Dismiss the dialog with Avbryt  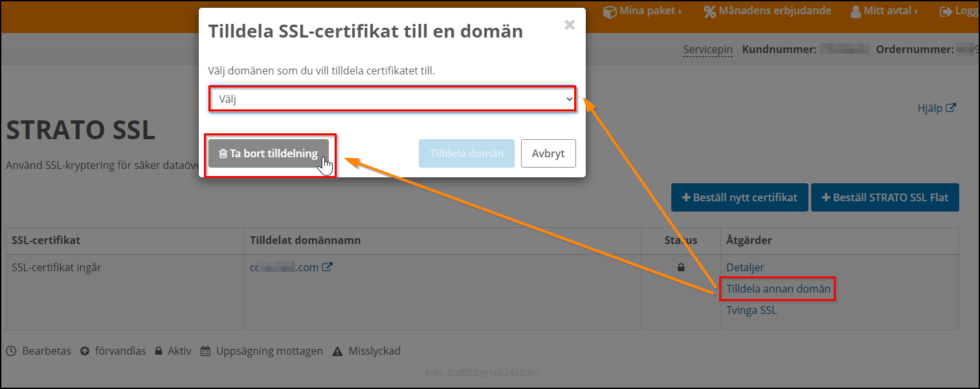pos(548,153)
